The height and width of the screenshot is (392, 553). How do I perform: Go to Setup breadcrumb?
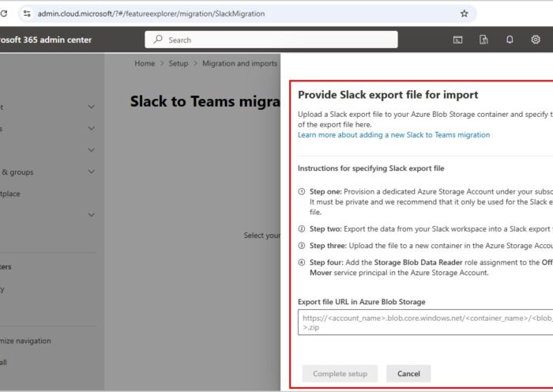click(179, 63)
